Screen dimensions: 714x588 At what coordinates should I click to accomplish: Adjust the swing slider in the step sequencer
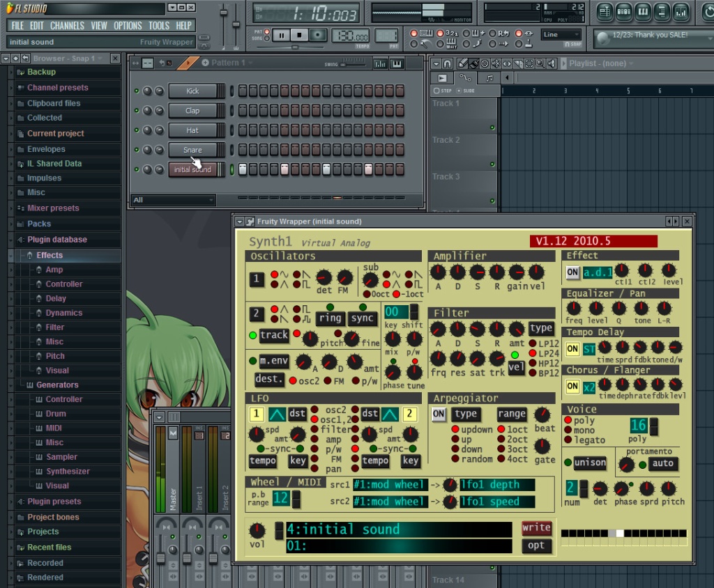point(354,64)
